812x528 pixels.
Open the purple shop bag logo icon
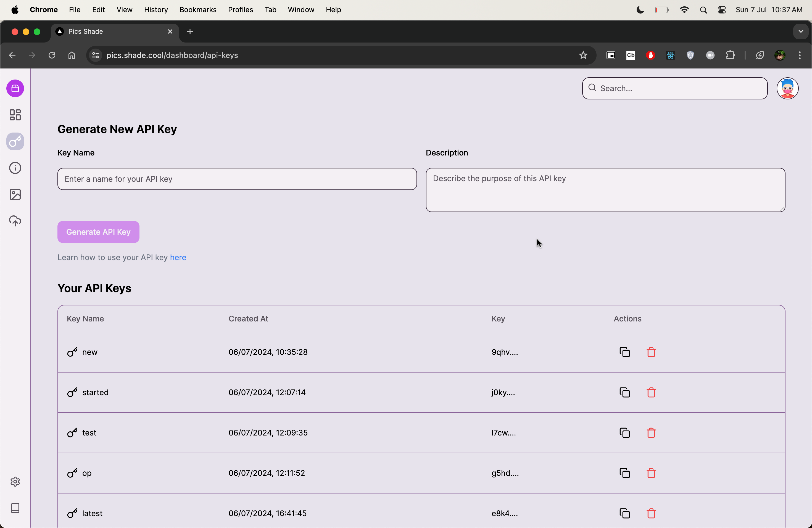(15, 89)
